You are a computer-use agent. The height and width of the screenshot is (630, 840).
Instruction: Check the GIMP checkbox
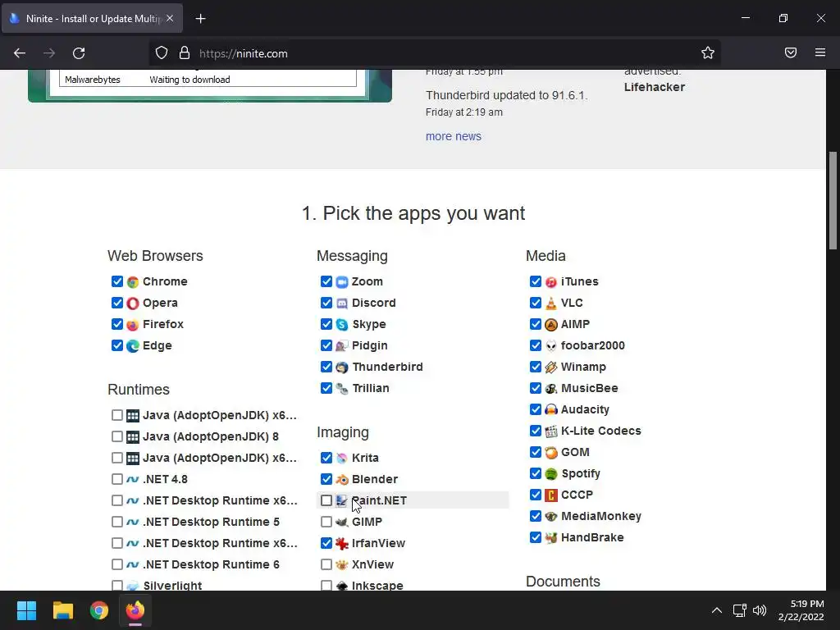coord(326,522)
